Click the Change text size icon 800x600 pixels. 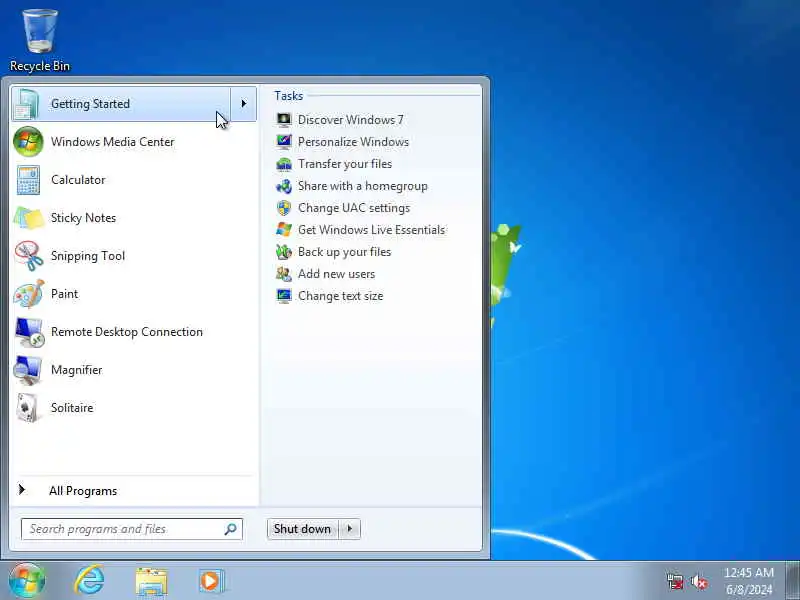284,296
